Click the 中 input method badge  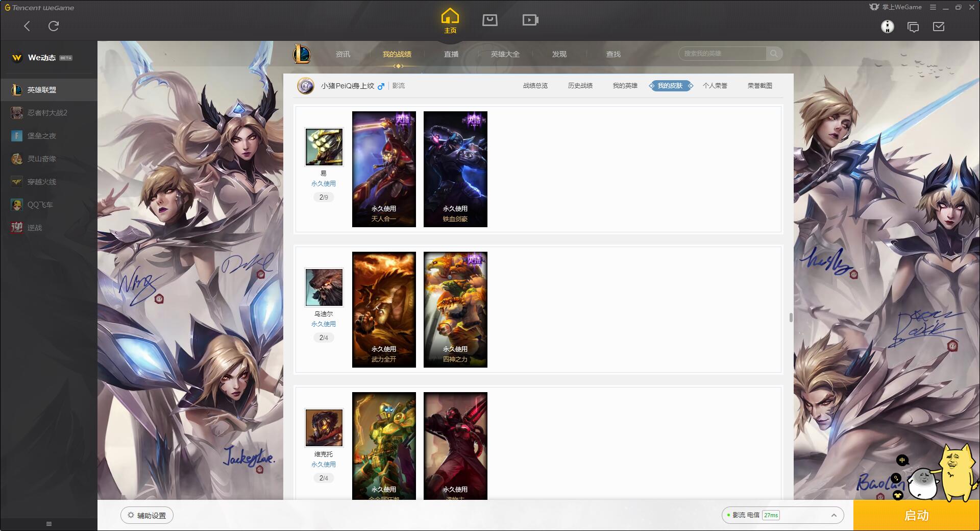902,461
